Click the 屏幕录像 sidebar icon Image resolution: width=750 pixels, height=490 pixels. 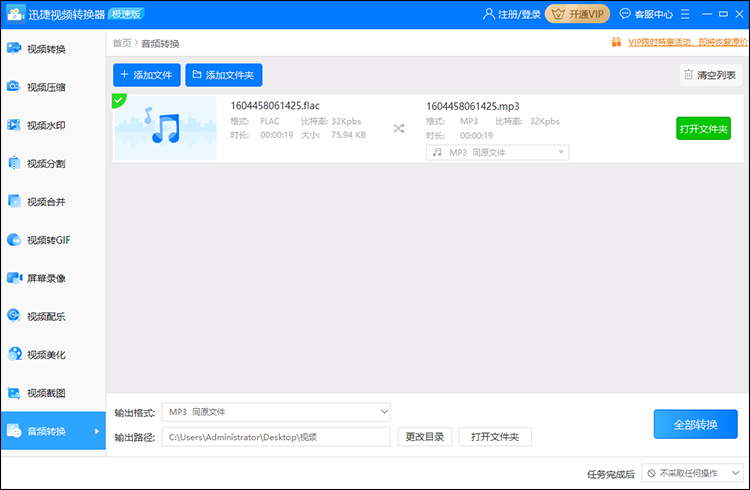pyautogui.click(x=14, y=278)
